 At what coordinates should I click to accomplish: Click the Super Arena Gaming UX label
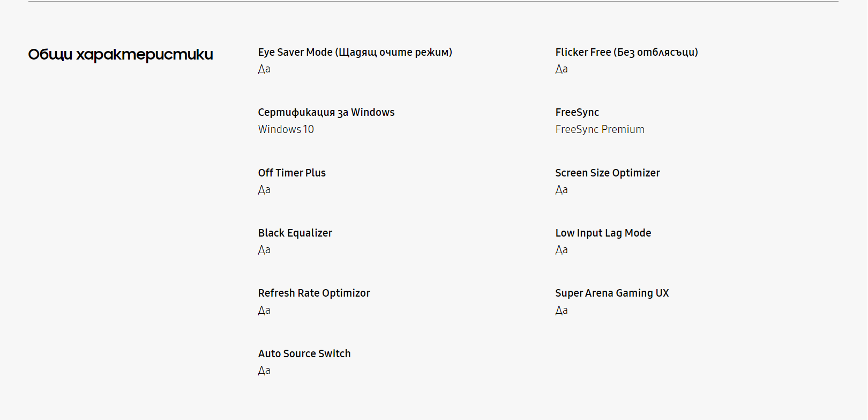[612, 293]
